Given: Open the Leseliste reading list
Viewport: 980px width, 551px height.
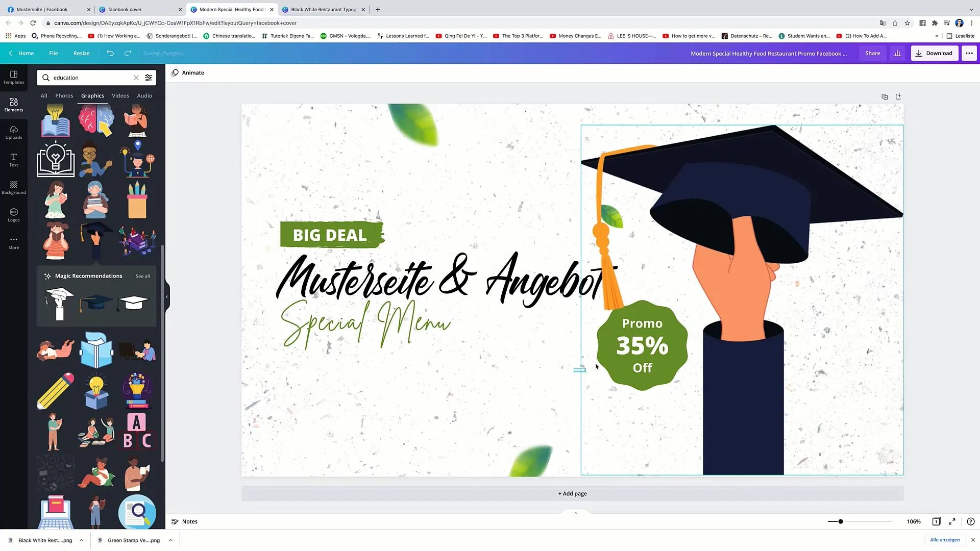Looking at the screenshot, I should coord(961,36).
